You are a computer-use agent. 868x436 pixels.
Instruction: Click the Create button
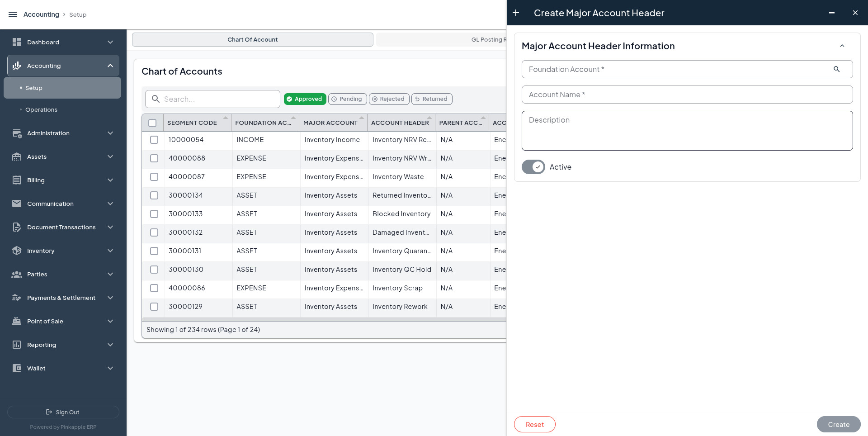pos(839,424)
